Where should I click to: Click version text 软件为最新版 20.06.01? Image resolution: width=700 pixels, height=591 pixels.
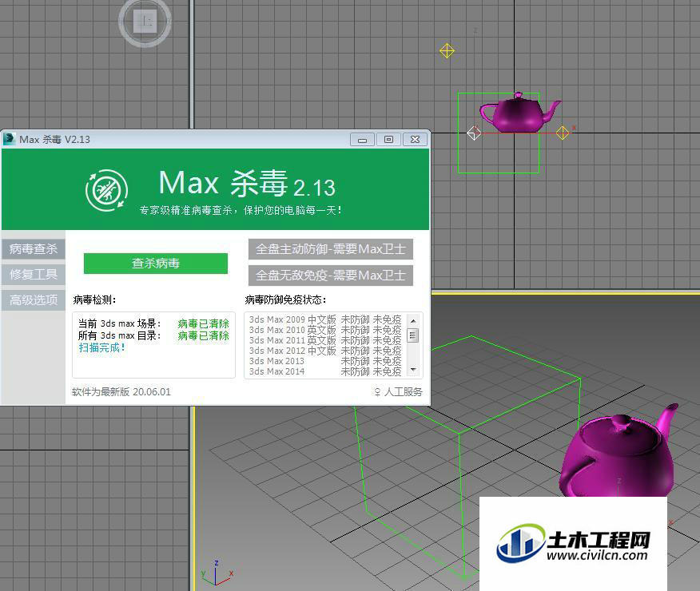click(x=121, y=391)
